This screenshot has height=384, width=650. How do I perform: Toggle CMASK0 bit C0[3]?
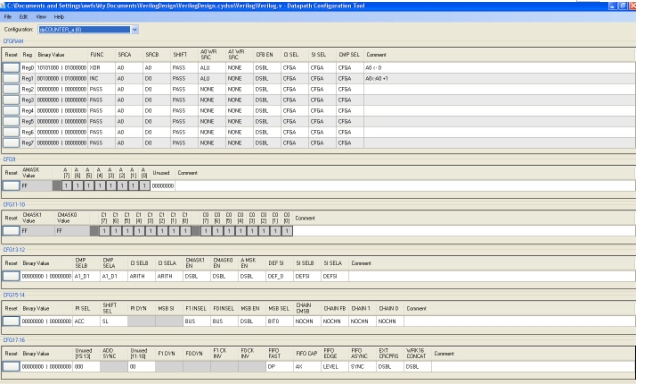252,231
